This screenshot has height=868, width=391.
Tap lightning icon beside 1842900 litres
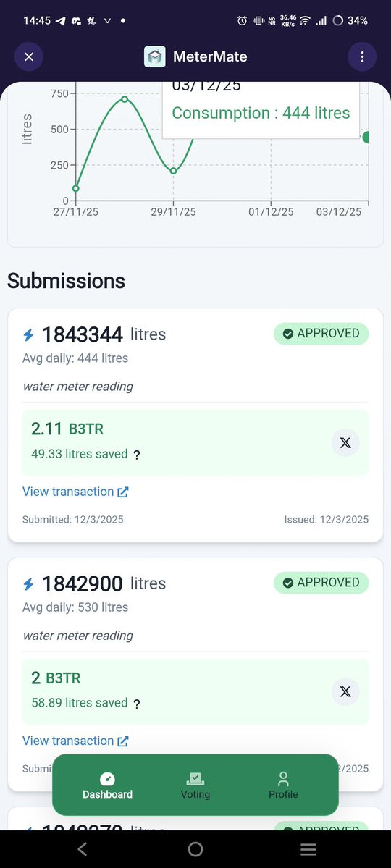coord(28,584)
